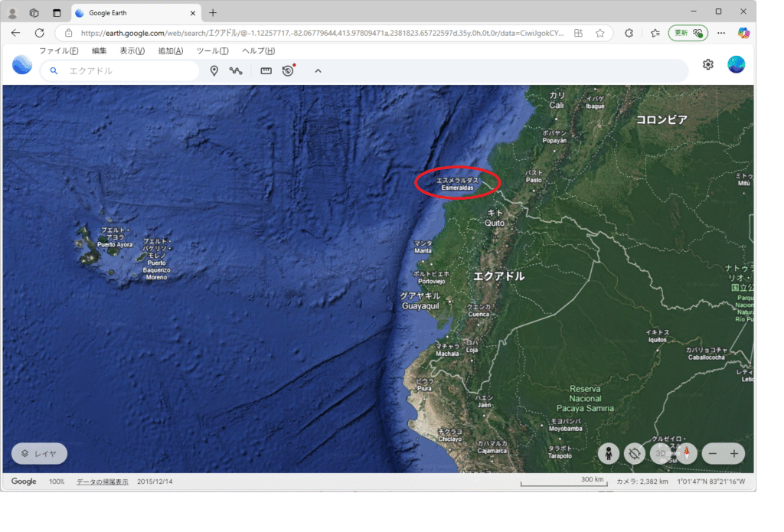This screenshot has height=532, width=784.
Task: Zoom in with the plus button
Action: [734, 453]
